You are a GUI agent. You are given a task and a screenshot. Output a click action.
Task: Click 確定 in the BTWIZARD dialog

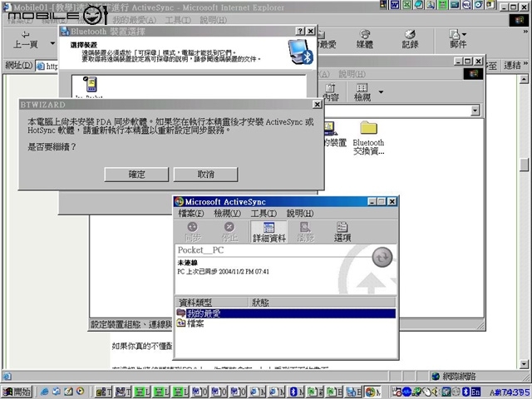click(x=136, y=175)
